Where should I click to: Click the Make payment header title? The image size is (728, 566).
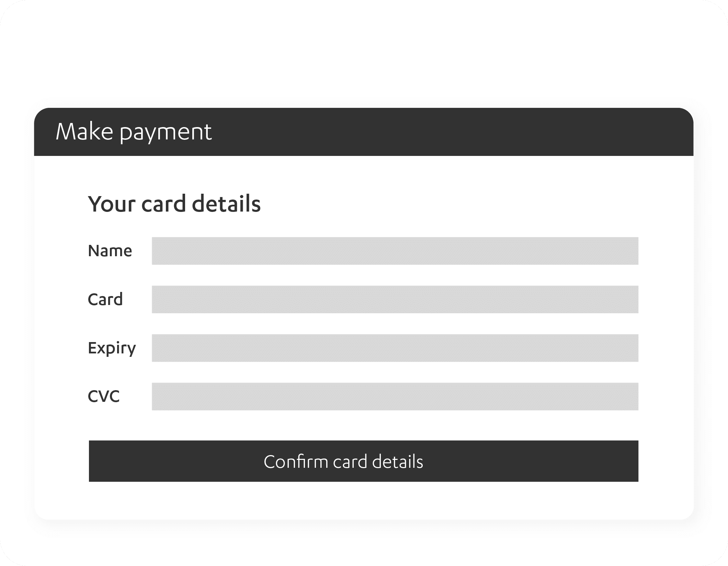(x=134, y=132)
